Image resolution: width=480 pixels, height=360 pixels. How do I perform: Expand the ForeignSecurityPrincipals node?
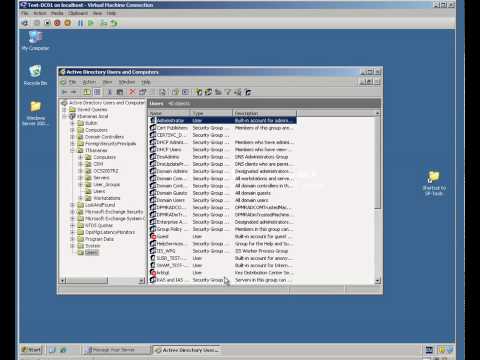tap(72, 144)
